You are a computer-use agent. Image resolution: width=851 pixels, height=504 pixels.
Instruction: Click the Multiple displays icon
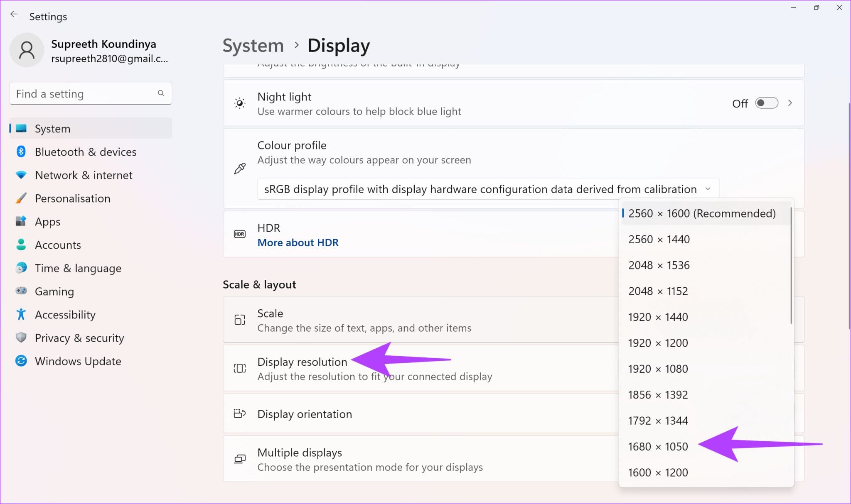pyautogui.click(x=240, y=459)
